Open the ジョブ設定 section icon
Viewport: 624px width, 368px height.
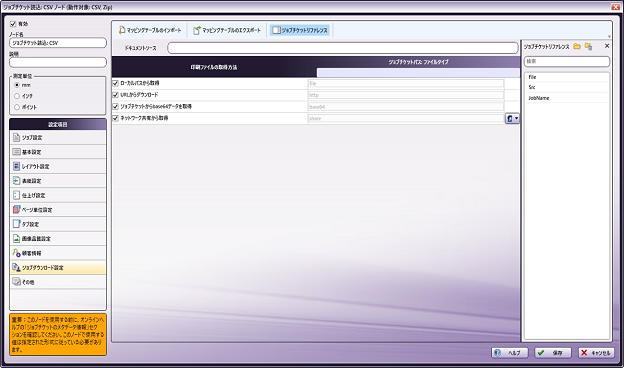pyautogui.click(x=16, y=138)
